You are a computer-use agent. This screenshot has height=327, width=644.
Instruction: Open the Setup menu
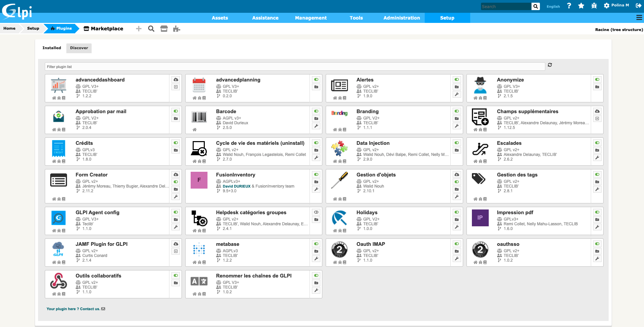click(447, 18)
